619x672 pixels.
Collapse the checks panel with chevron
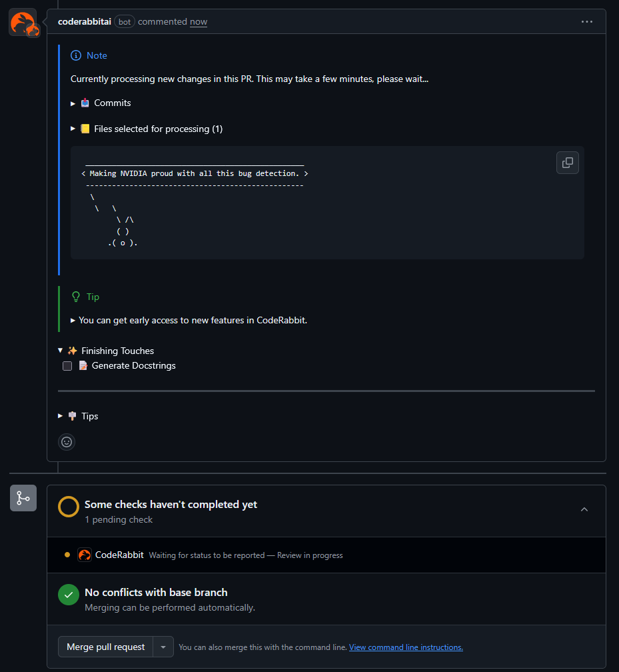point(584,509)
